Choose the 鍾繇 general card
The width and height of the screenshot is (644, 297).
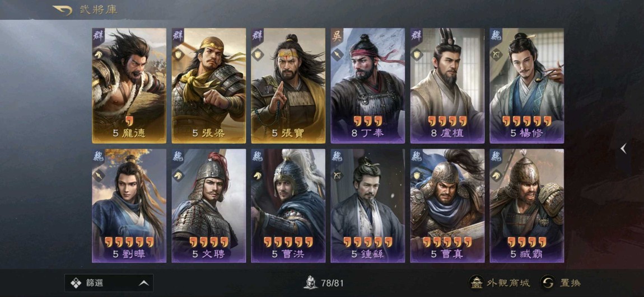coord(367,205)
